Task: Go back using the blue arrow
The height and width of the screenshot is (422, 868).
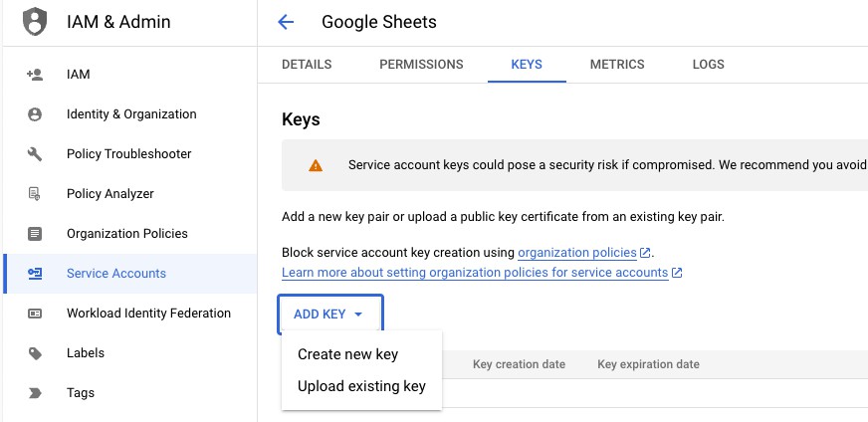Action: tap(286, 22)
